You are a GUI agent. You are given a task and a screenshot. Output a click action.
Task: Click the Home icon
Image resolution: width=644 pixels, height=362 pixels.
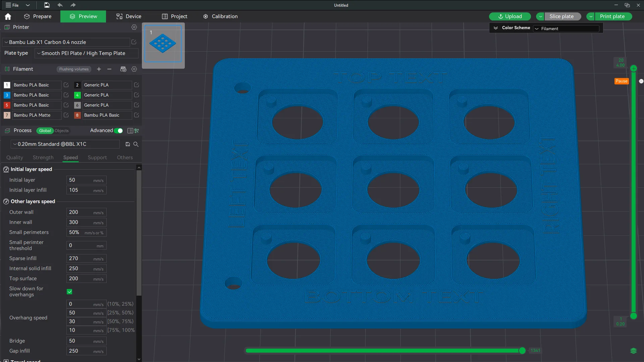[8, 16]
